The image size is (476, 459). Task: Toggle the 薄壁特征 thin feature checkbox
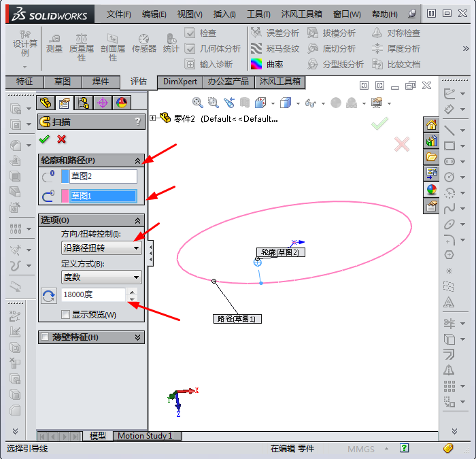[46, 337]
